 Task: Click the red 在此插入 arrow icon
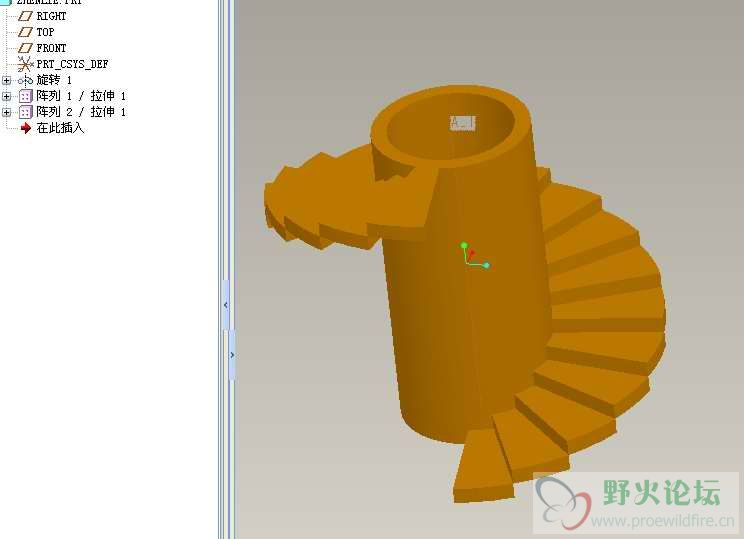pos(26,128)
